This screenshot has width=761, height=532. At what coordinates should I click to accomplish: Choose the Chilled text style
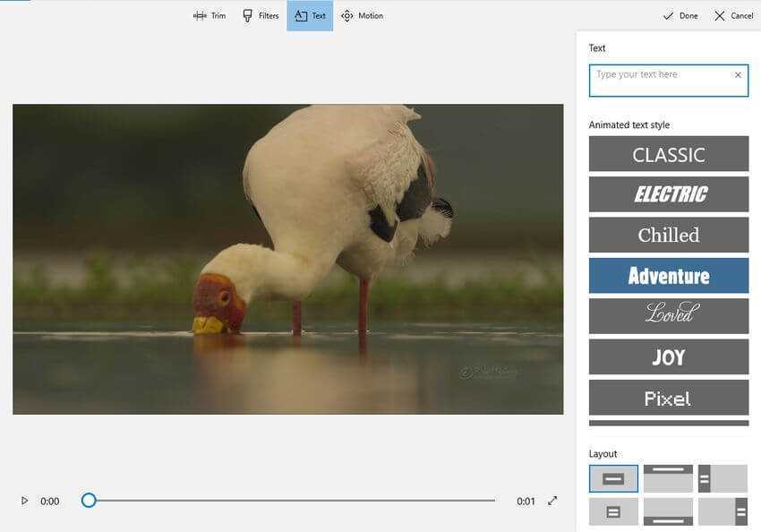[x=669, y=235]
